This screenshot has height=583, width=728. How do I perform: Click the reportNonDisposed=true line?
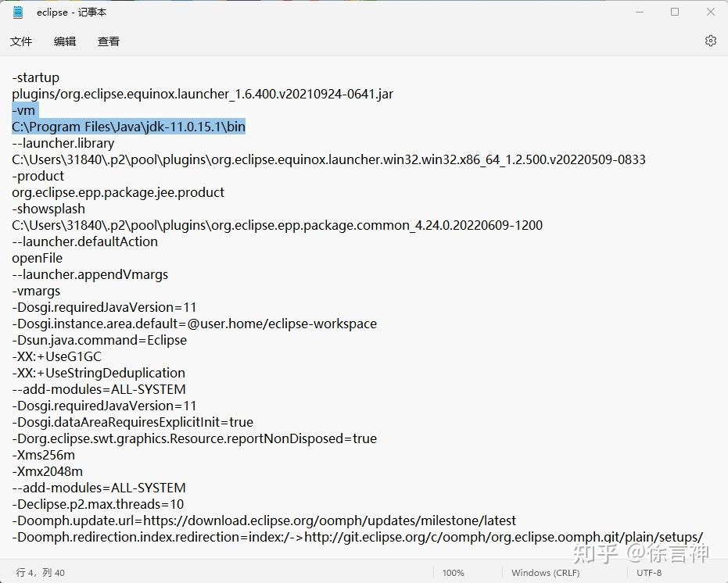(195, 438)
